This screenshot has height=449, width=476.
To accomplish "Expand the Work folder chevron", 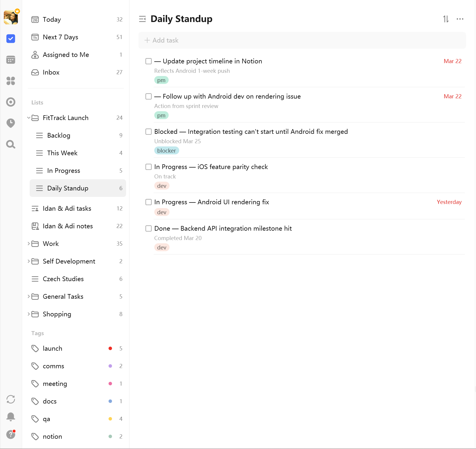I will click(29, 244).
